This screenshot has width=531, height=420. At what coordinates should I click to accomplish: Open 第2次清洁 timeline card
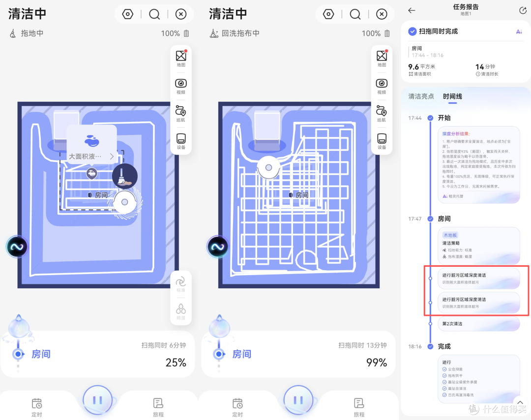tap(479, 324)
